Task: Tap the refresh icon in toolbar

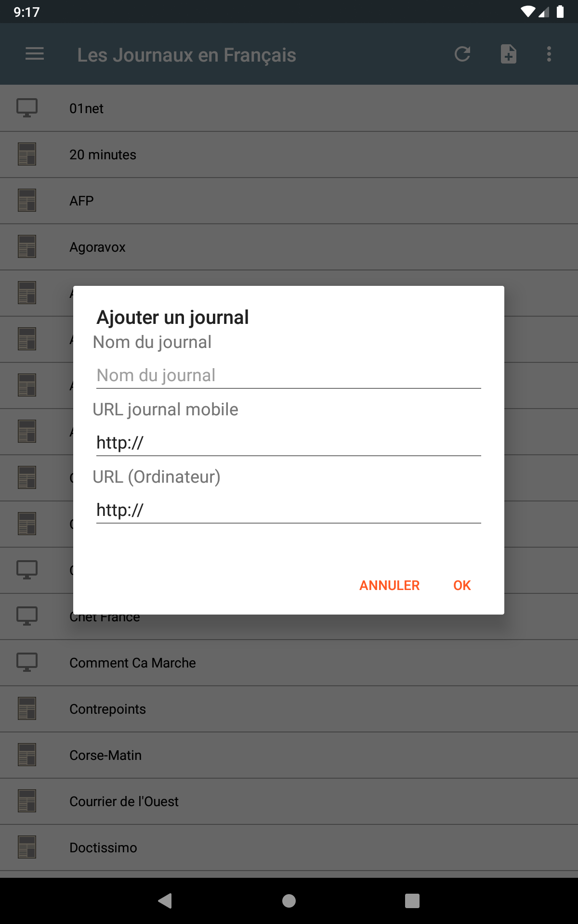Action: [462, 54]
